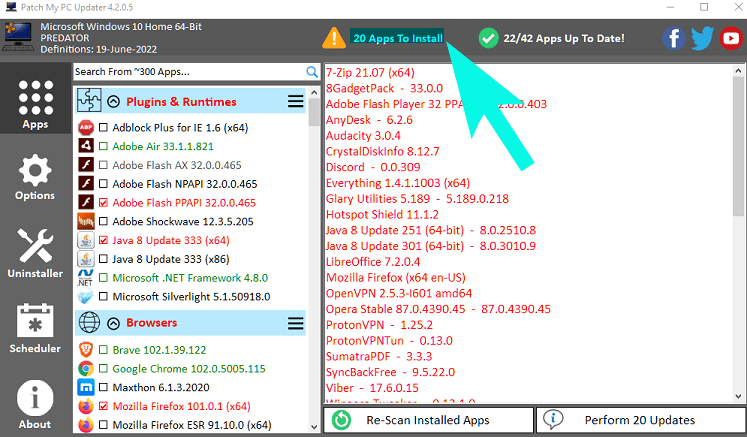747x437 pixels.
Task: Click the Plugins & Runtimes puzzle icon
Action: click(89, 101)
